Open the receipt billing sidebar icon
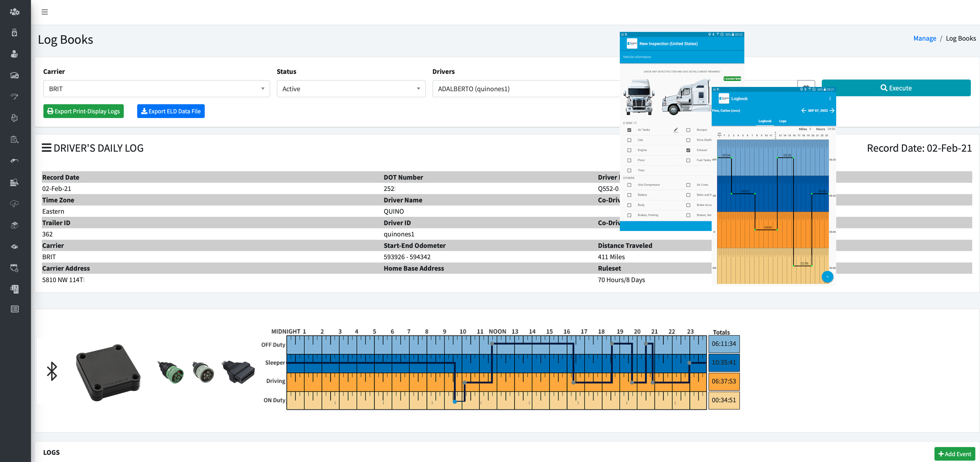 pos(14,289)
